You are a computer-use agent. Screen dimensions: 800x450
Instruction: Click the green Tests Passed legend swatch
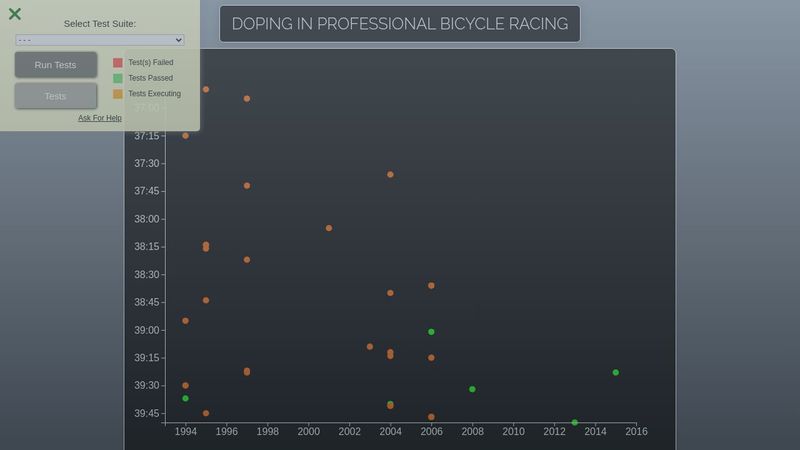click(x=118, y=78)
